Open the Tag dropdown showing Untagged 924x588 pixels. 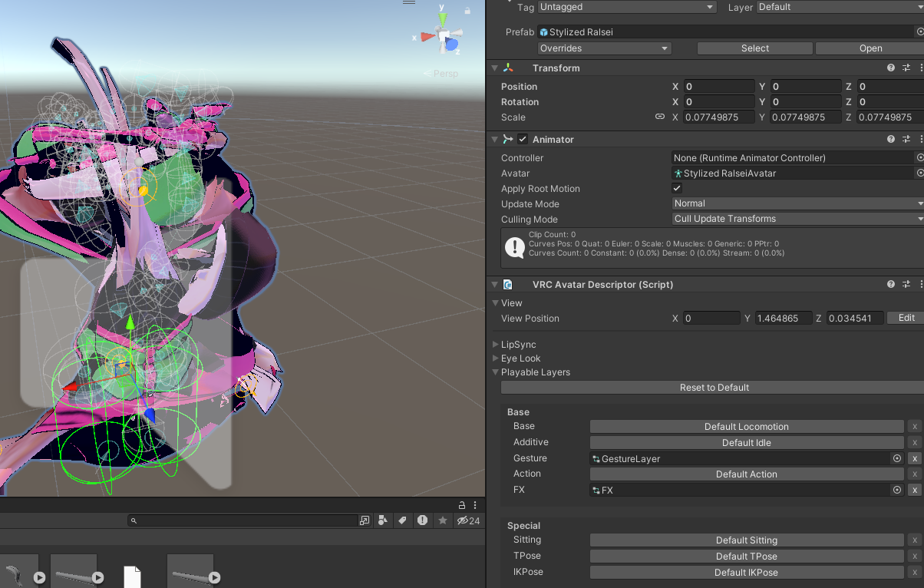pos(627,7)
